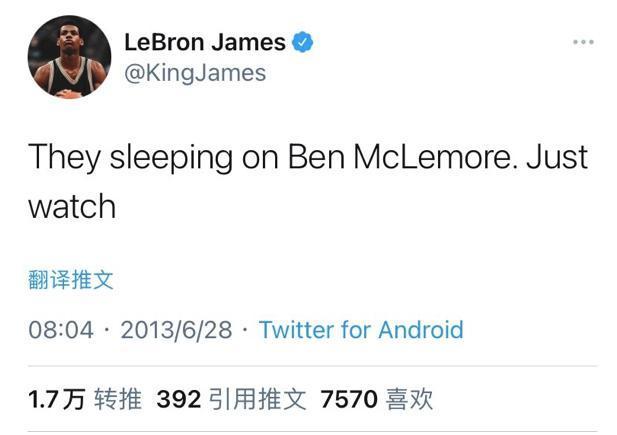Open the 引用推文 quote tweets list
Screen dimensions: 617x435
coord(257,399)
